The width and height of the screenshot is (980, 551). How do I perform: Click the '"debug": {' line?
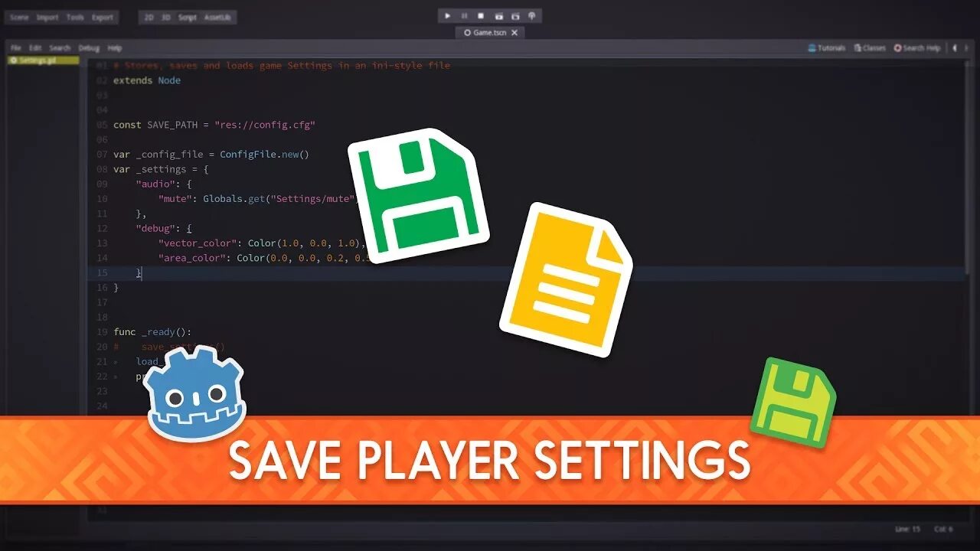(164, 228)
